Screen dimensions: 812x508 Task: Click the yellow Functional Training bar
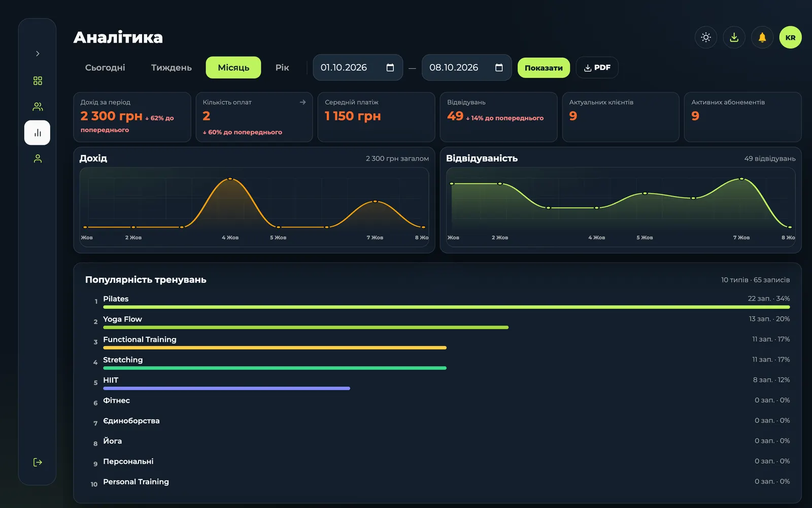click(275, 347)
